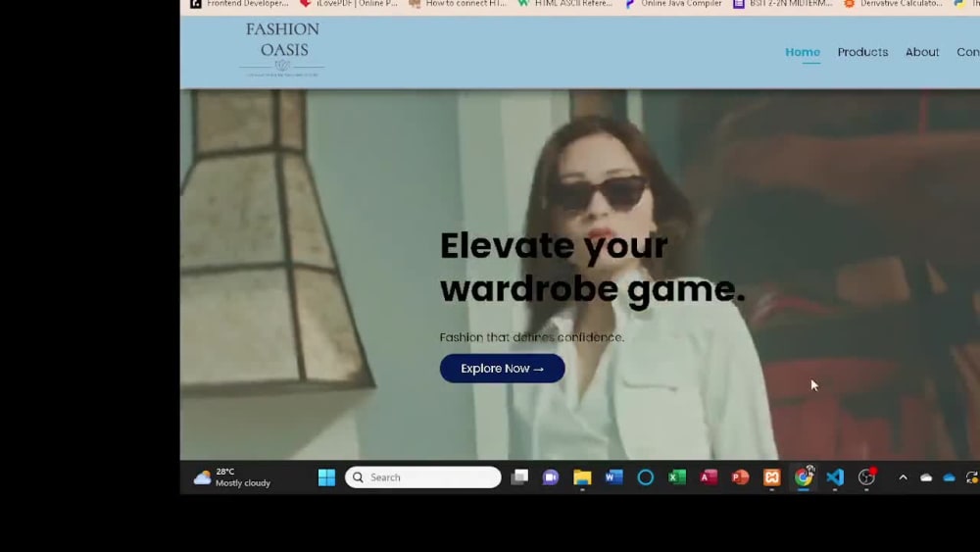Open the Products page link
Viewport: 980px width, 552px height.
pos(862,53)
